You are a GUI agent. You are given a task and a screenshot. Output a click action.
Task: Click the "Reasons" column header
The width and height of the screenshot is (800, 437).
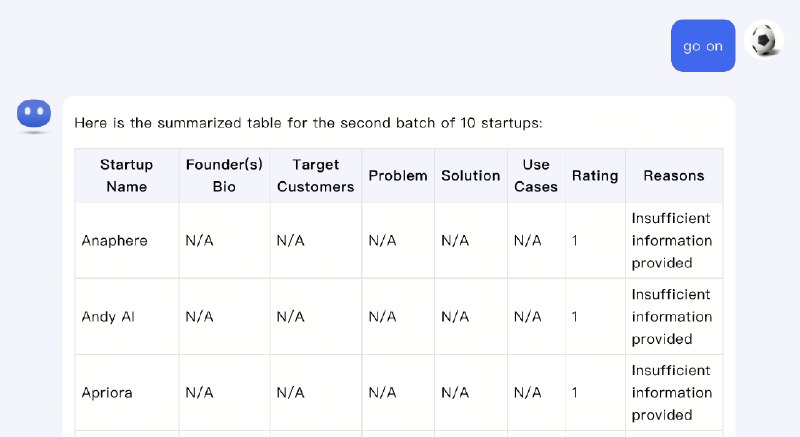point(674,176)
